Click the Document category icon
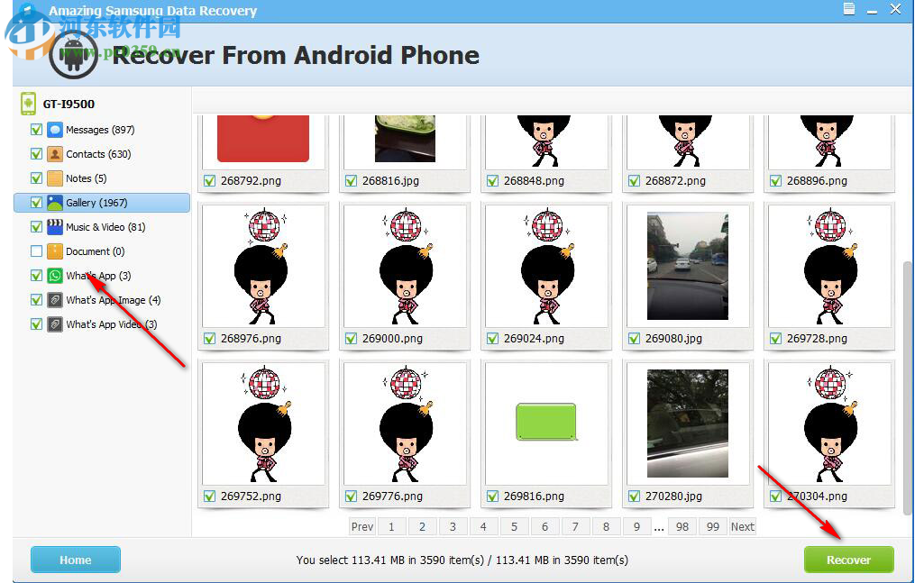Screen dimensions: 924x583 [55, 251]
